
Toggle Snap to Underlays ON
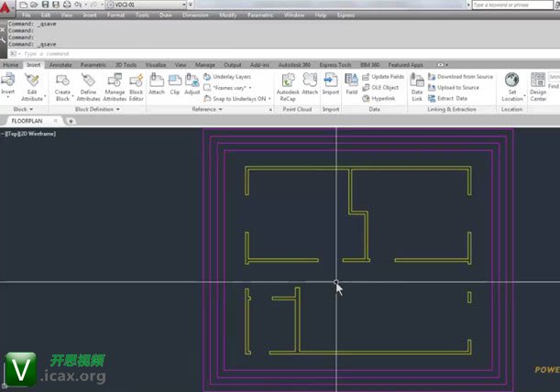click(238, 98)
